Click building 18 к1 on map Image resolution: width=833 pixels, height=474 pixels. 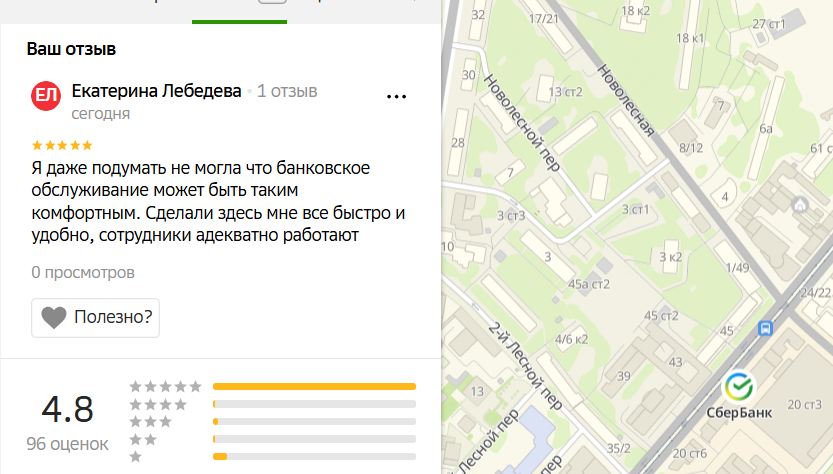(690, 38)
